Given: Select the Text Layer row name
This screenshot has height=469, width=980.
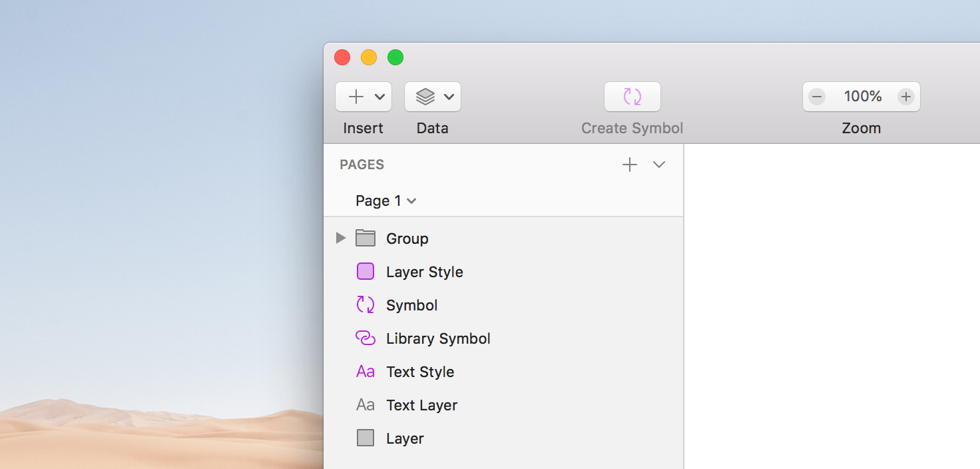Looking at the screenshot, I should pyautogui.click(x=421, y=405).
